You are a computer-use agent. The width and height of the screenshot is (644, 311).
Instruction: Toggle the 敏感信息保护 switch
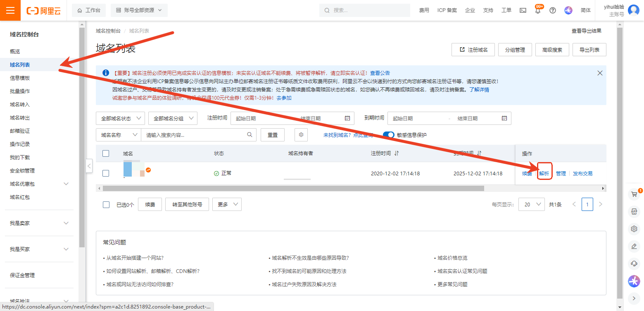point(389,135)
